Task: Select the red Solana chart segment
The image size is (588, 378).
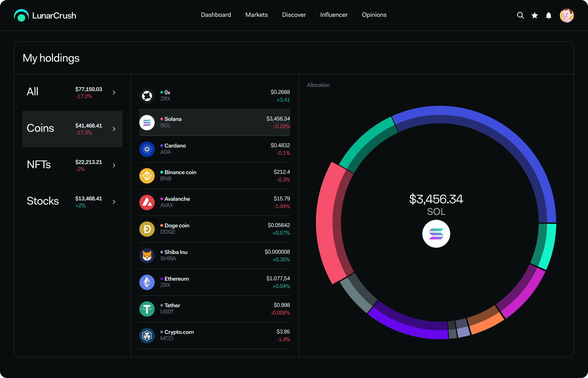Action: coord(329,223)
